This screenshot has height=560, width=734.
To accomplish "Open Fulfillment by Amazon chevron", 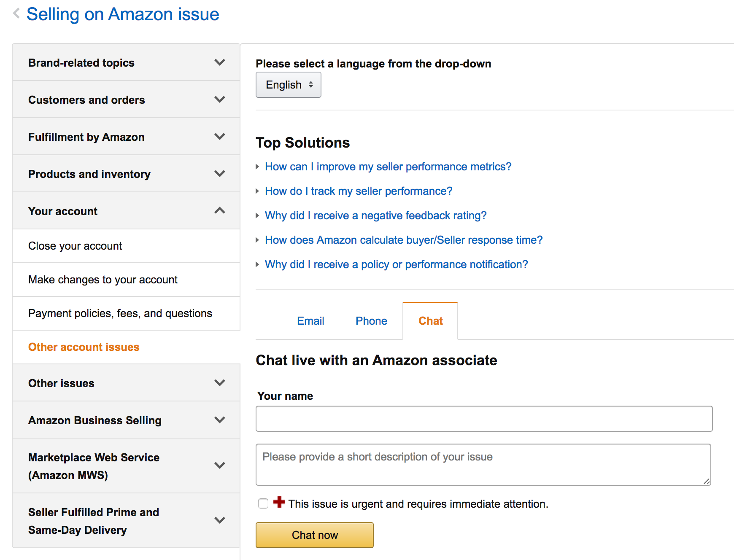I will point(220,137).
